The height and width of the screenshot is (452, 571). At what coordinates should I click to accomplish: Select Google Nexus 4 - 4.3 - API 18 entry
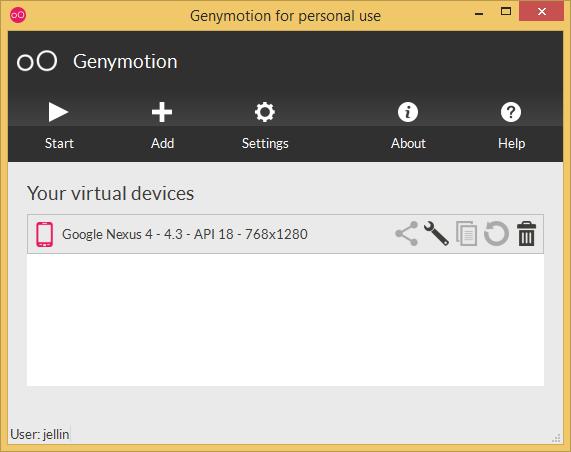tap(285, 234)
